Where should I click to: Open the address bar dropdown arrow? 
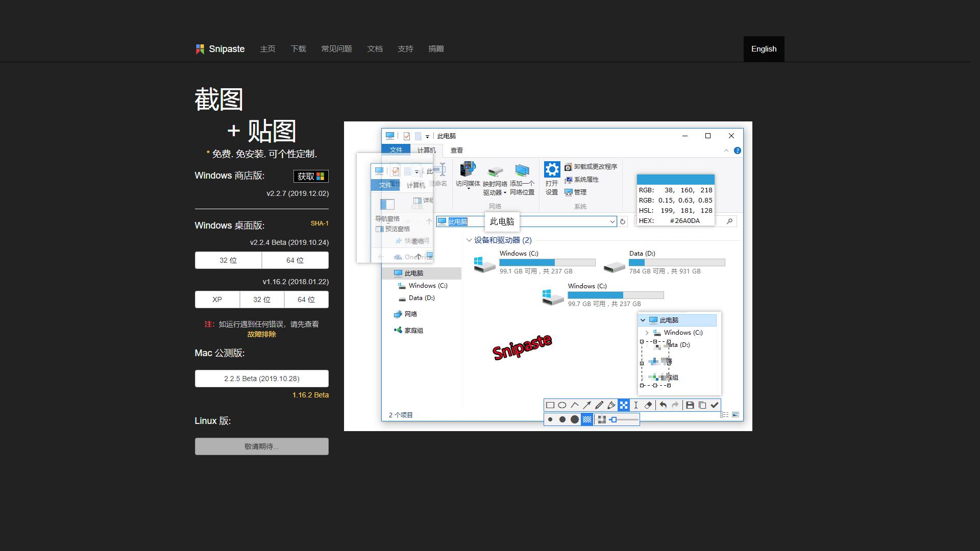click(612, 221)
